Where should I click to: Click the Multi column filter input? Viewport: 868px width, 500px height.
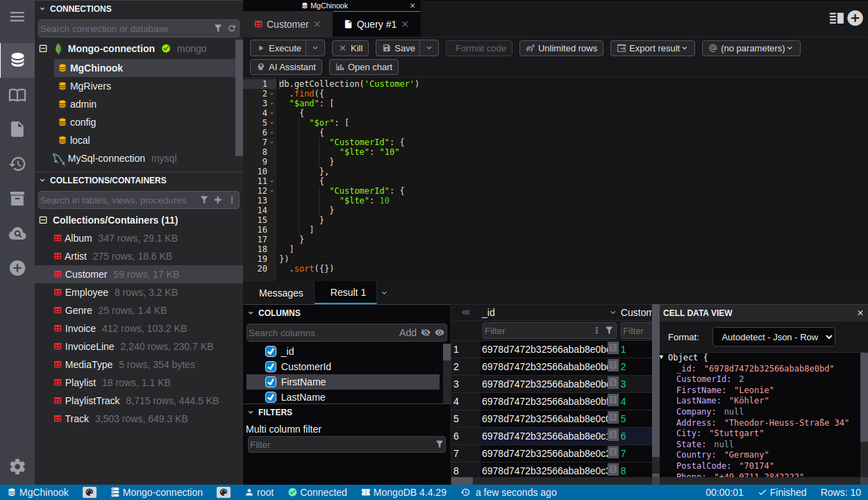click(x=340, y=444)
